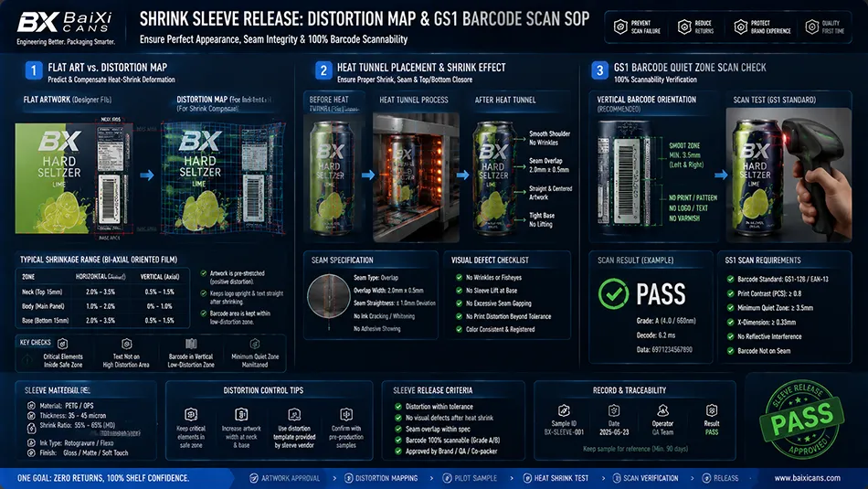Click the Neck (Top 15mm) table cell
This screenshot has width=868, height=489.
(42, 292)
